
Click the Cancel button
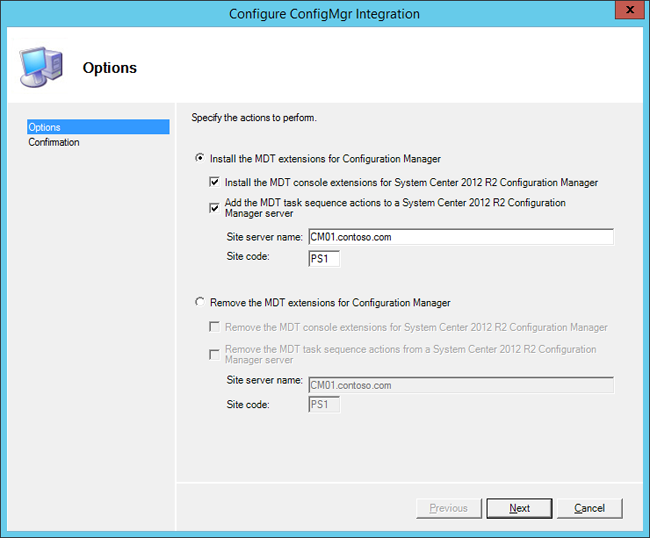point(589,508)
